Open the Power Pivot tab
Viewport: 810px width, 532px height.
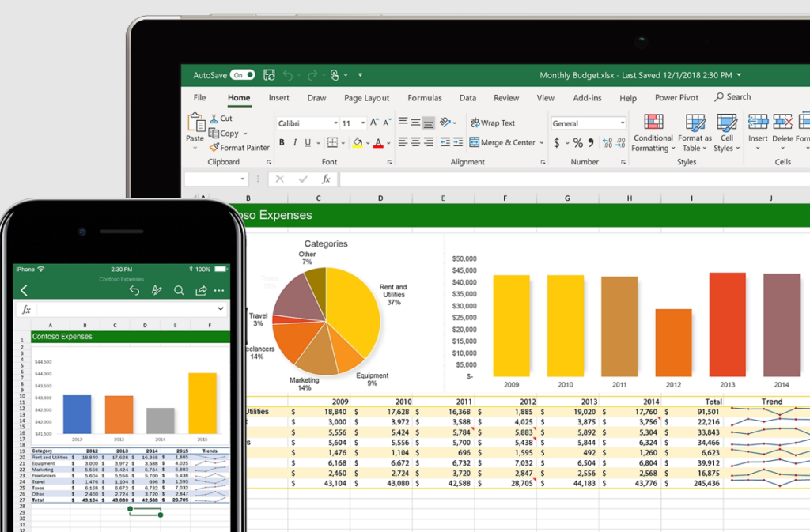click(676, 97)
